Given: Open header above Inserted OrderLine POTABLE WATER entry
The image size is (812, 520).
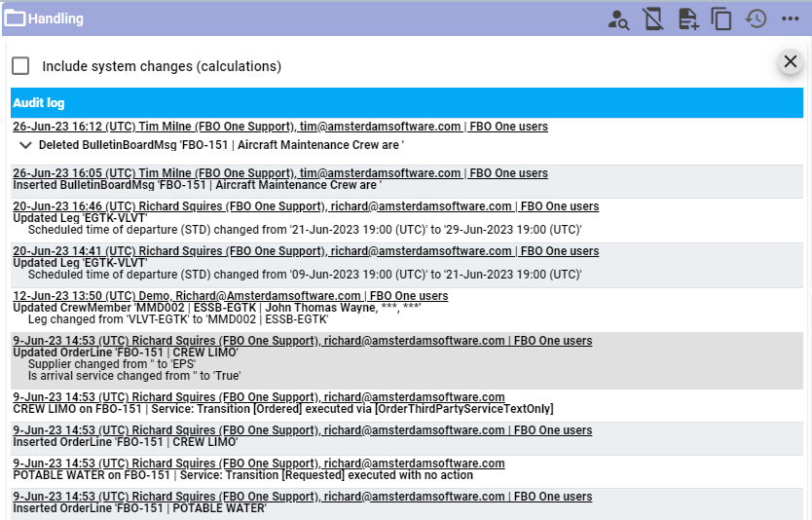Looking at the screenshot, I should pos(303,497).
